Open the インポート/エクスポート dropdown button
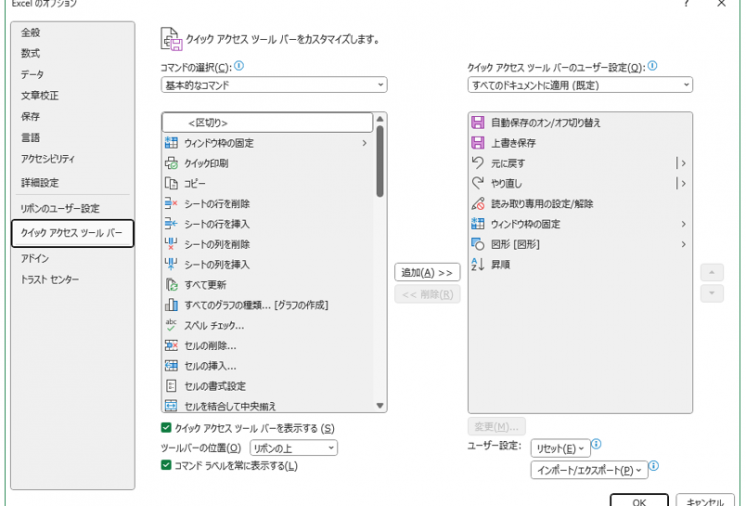 pyautogui.click(x=589, y=470)
